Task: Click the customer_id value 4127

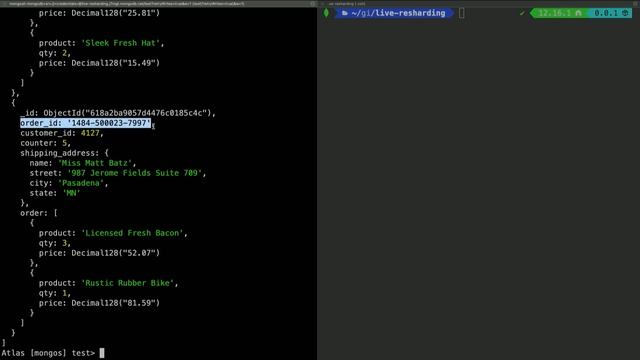Action: (x=90, y=133)
